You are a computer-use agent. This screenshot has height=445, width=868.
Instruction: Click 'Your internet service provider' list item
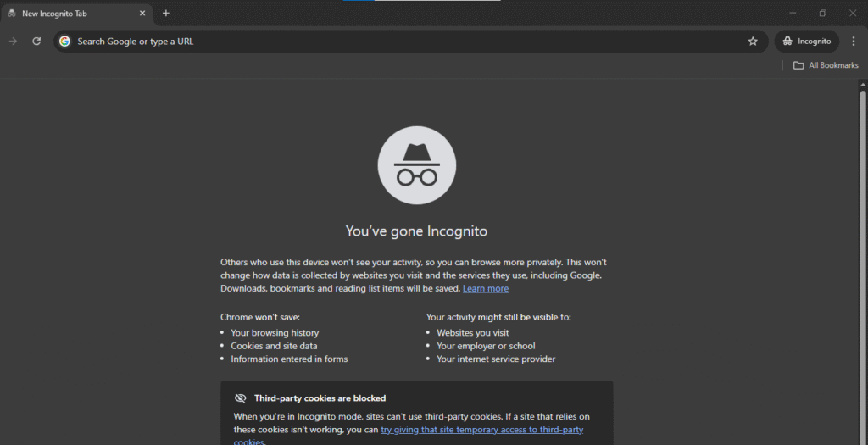coord(496,359)
